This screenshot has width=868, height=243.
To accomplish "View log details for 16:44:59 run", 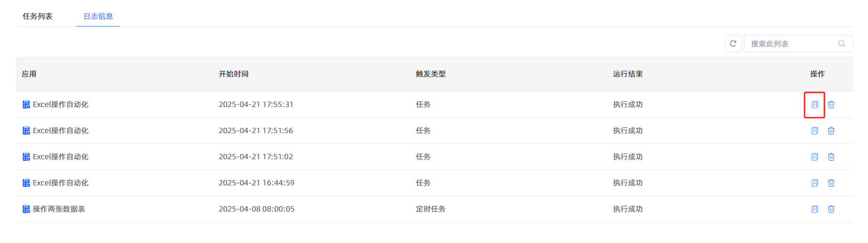I will pos(814,183).
